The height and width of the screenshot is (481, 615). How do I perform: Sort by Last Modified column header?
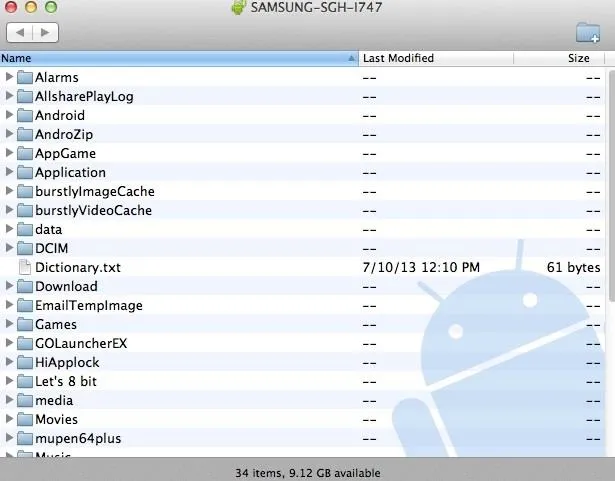click(x=436, y=58)
